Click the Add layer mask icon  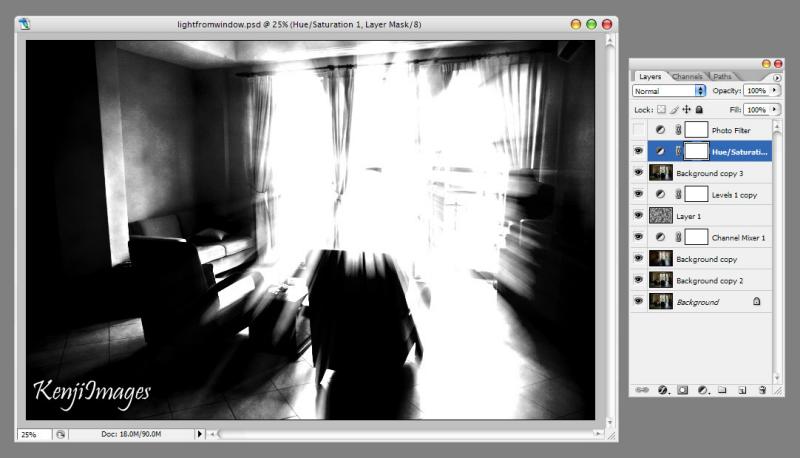(x=682, y=390)
